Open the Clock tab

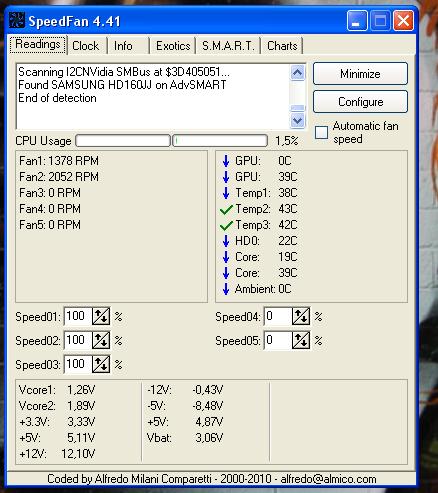pos(86,46)
